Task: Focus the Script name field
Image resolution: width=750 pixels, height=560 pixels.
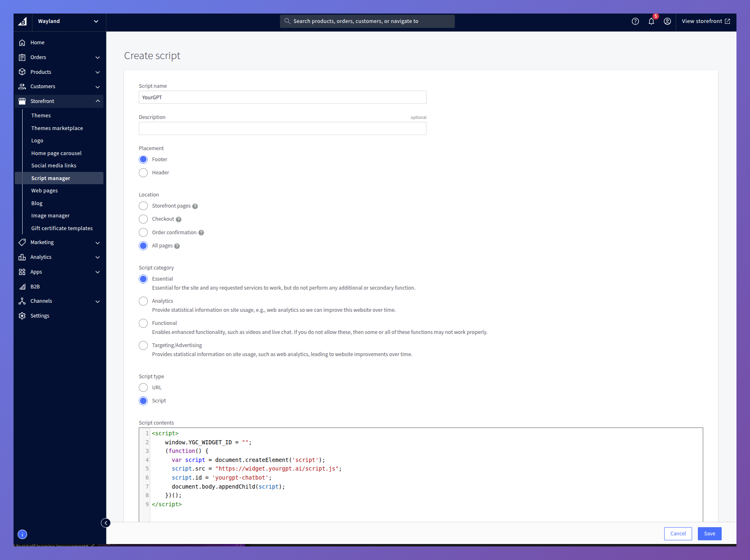Action: tap(282, 97)
